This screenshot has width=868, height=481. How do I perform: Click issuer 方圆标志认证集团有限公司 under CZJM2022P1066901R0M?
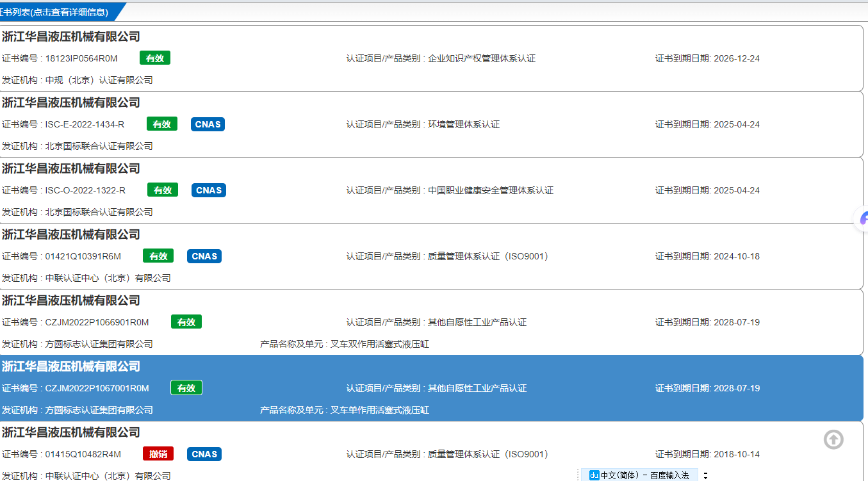point(99,344)
